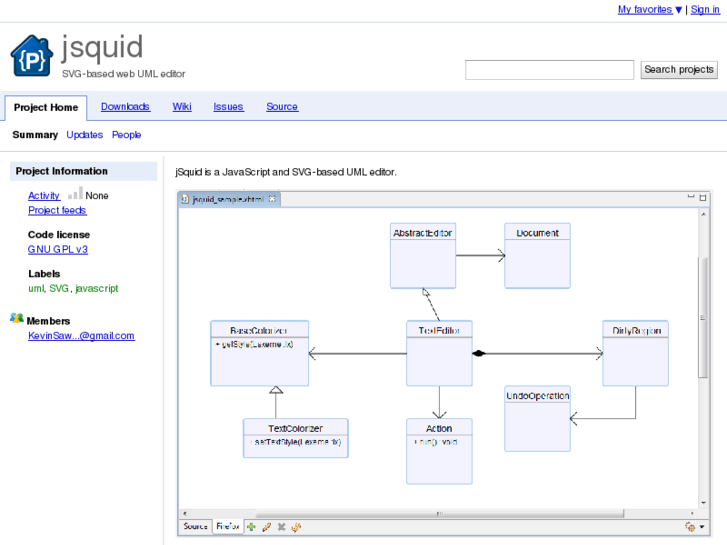727x545 pixels.
Task: Select the Action class box
Action: [x=439, y=451]
